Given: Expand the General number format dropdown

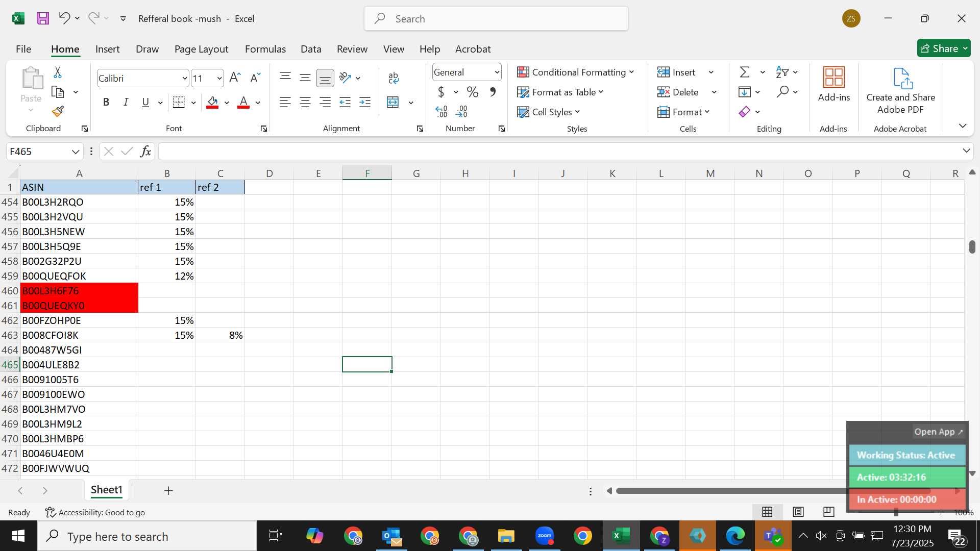Looking at the screenshot, I should (x=497, y=72).
